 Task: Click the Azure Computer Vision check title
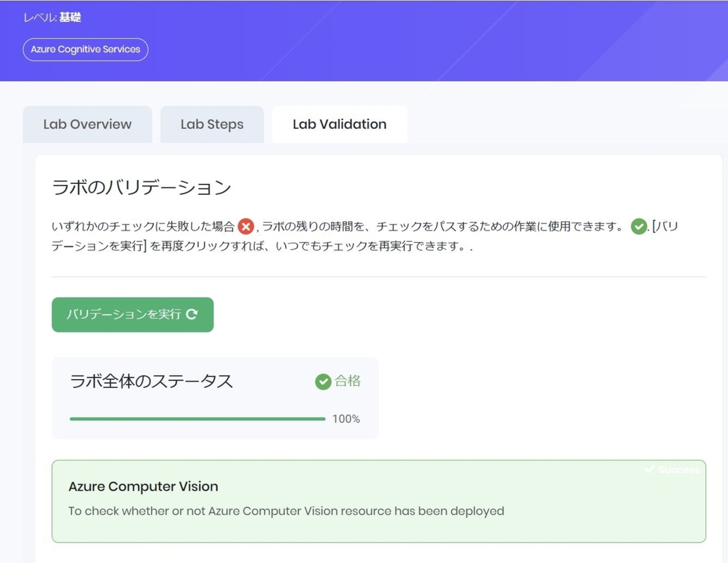pos(143,486)
